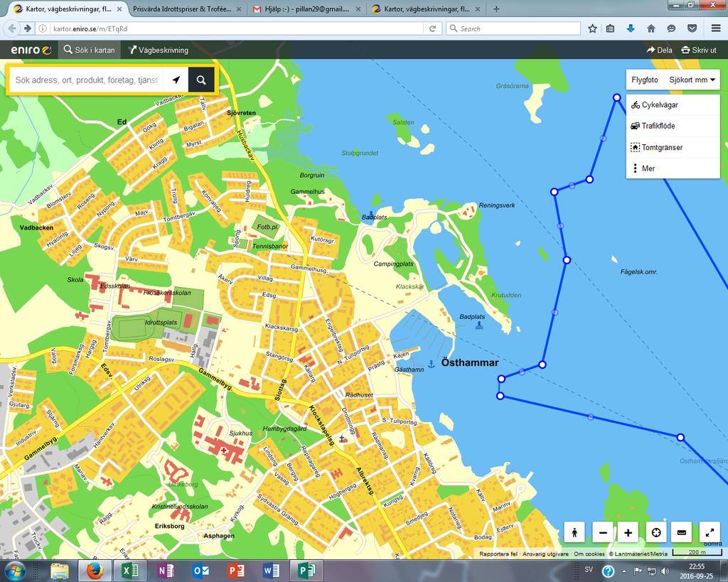This screenshot has height=582, width=728.
Task: Click the Rapportera fel link
Action: pyautogui.click(x=498, y=554)
